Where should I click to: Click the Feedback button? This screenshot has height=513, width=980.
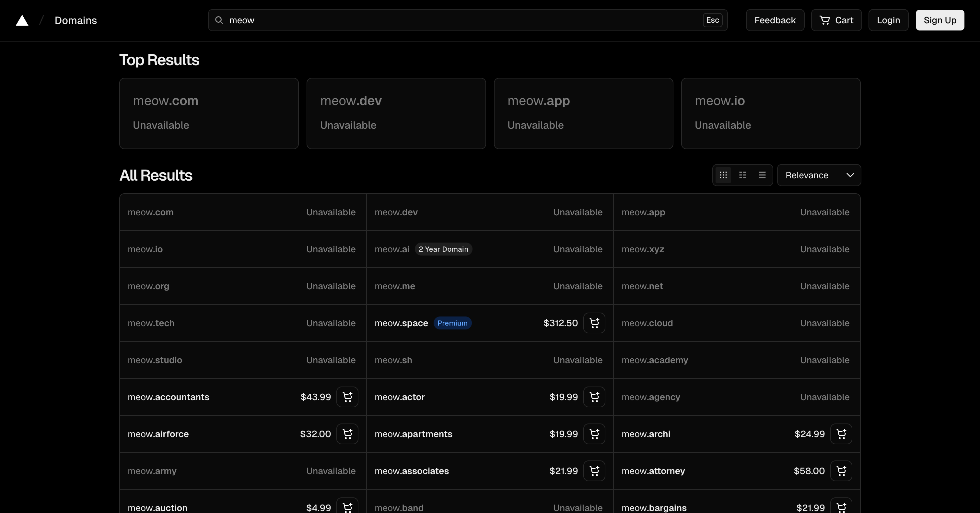click(775, 20)
